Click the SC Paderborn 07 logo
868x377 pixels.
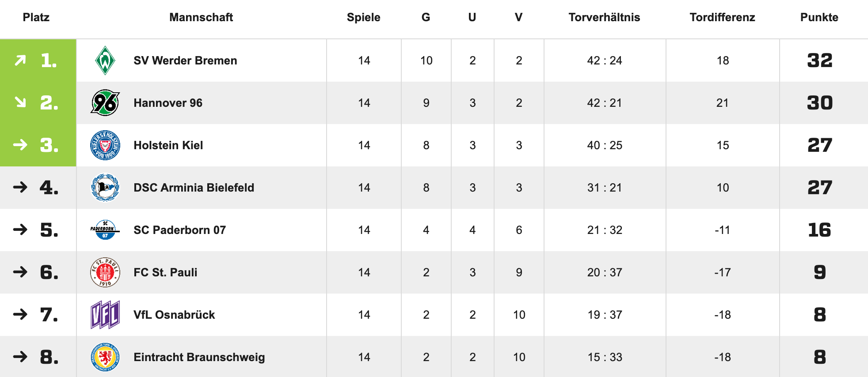coord(105,230)
